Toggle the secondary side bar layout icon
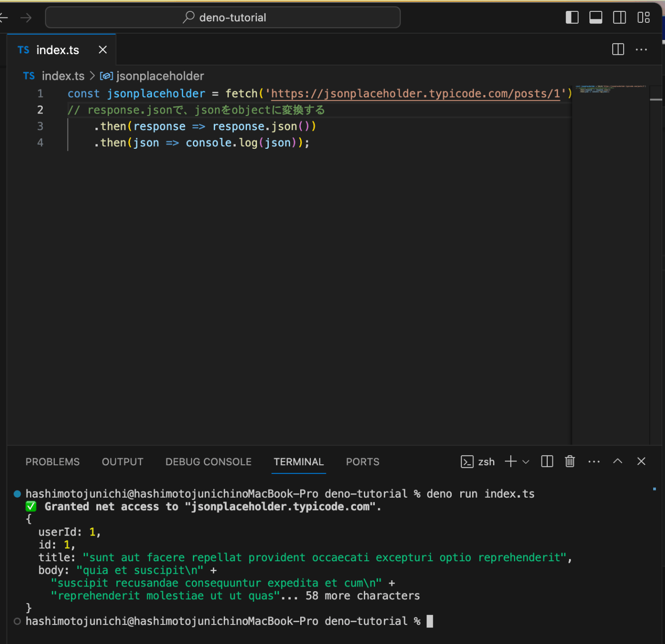665x644 pixels. pos(619,18)
